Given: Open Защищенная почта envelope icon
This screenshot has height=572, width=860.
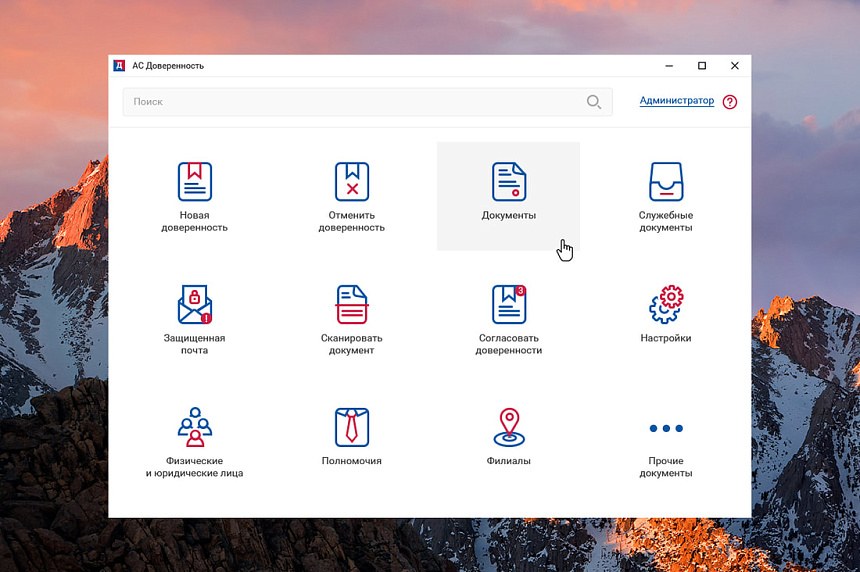Looking at the screenshot, I should pos(195,304).
